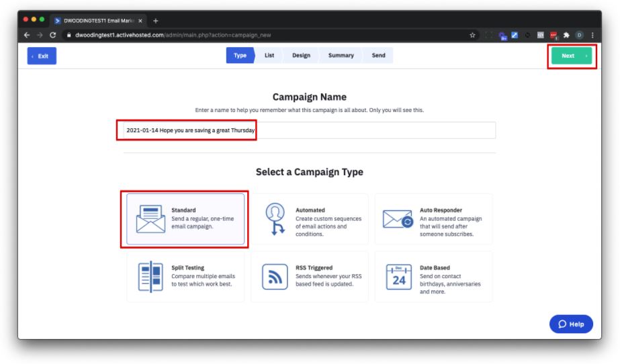This screenshot has height=364, width=620.
Task: Pick the Auto Responder envelope icon
Action: coord(398,220)
